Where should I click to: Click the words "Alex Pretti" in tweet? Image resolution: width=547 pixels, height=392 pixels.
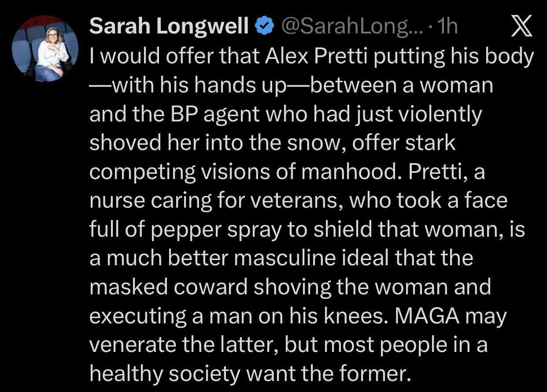click(x=317, y=57)
